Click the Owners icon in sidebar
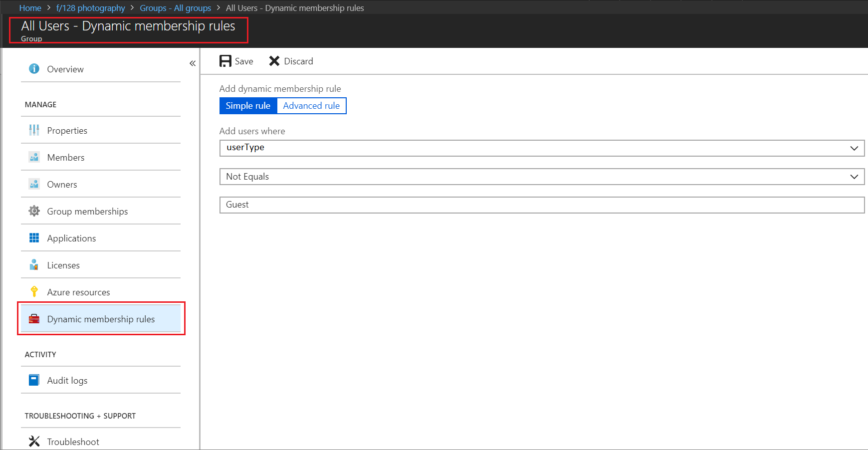 pos(34,184)
